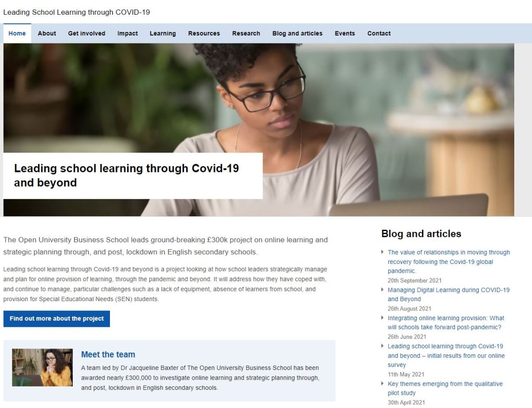The width and height of the screenshot is (532, 408).
Task: Click Find out more about the project
Action: click(x=56, y=318)
